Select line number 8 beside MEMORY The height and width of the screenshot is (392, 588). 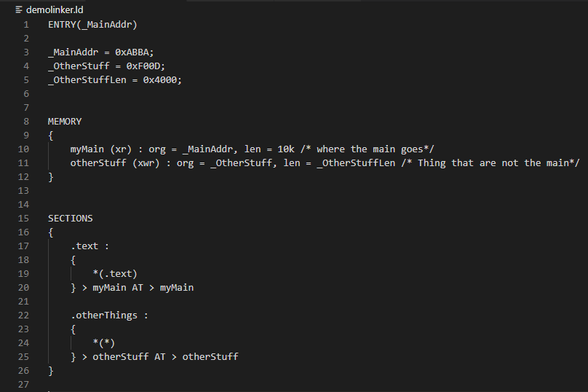pyautogui.click(x=26, y=122)
